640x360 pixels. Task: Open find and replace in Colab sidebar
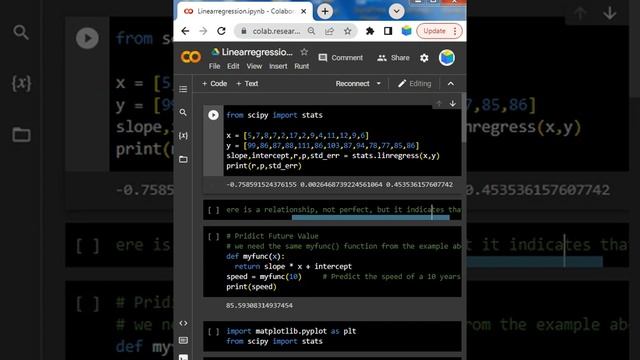183,112
